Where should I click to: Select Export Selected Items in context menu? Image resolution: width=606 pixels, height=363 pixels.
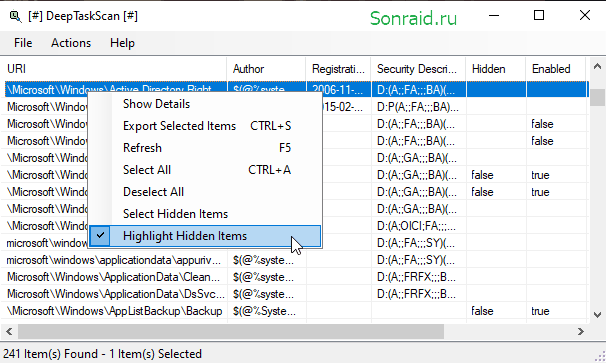205,126
